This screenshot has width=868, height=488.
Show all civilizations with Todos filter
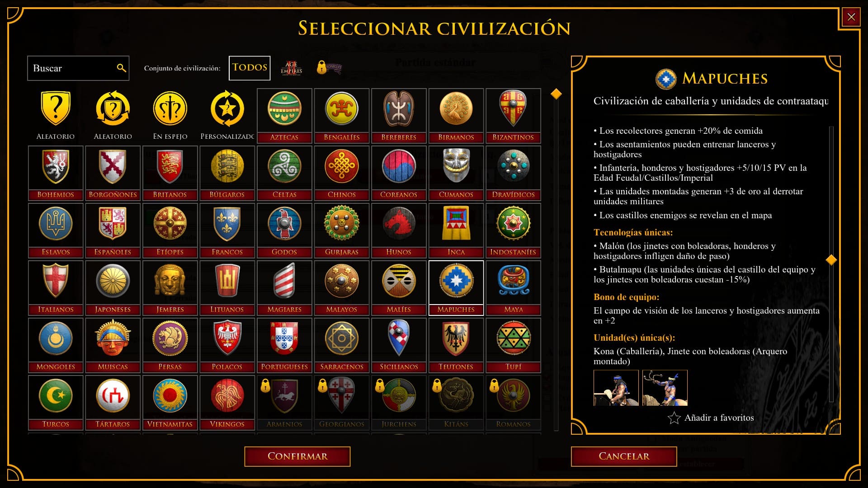250,68
